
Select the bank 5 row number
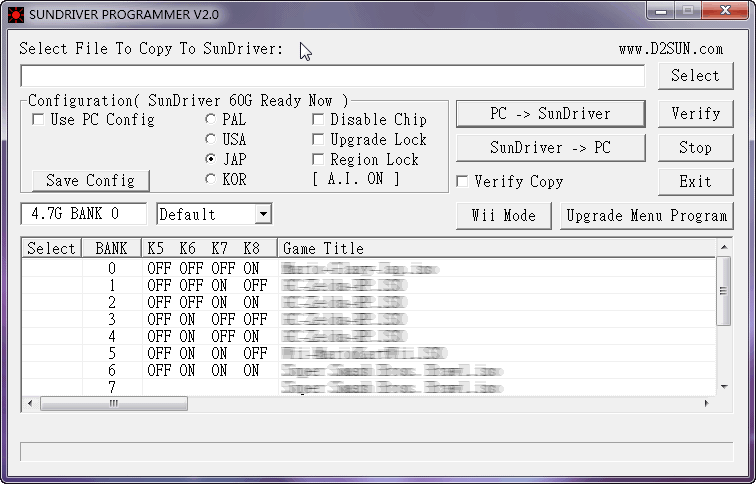tap(112, 353)
